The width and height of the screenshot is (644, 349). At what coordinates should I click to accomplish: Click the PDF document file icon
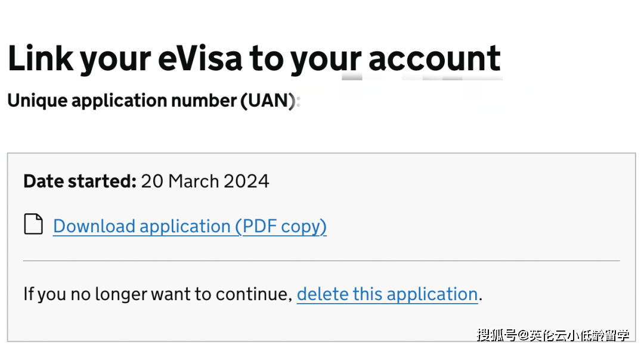point(33,225)
